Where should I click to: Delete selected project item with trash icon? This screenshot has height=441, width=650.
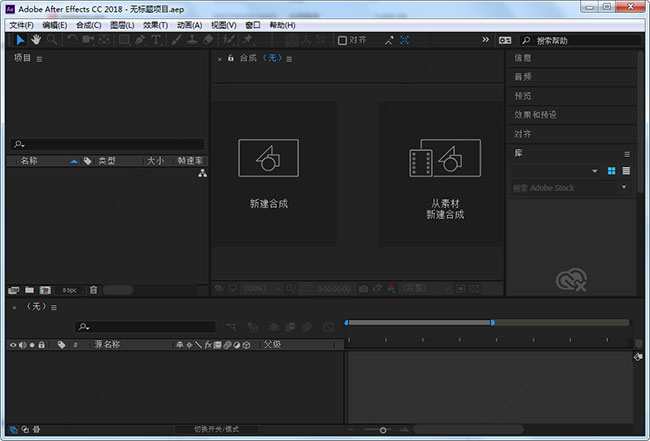click(93, 289)
